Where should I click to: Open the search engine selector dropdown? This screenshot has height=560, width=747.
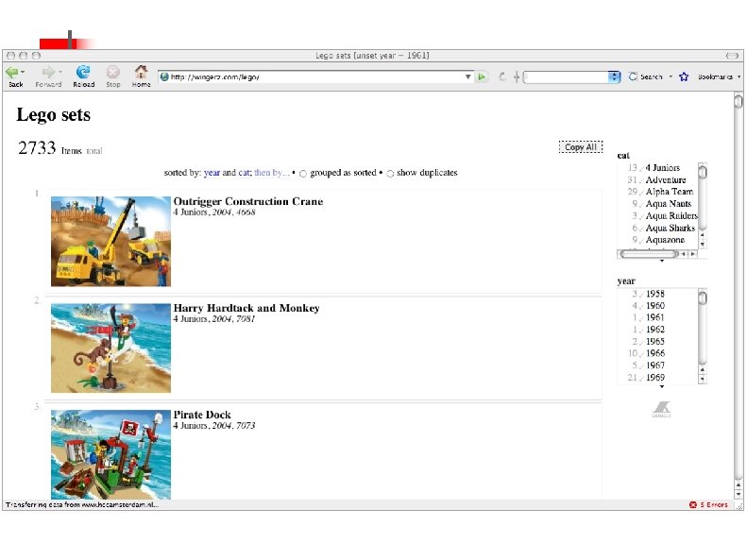coord(615,76)
